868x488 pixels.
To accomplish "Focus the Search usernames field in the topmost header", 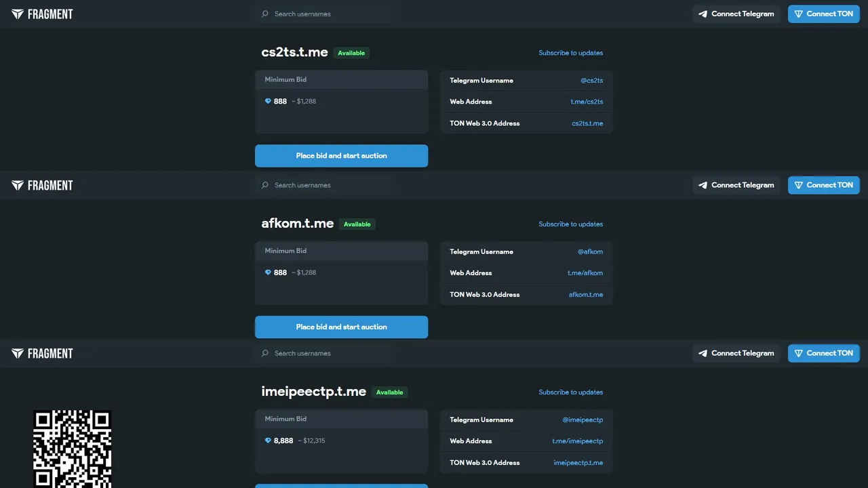I will (323, 14).
